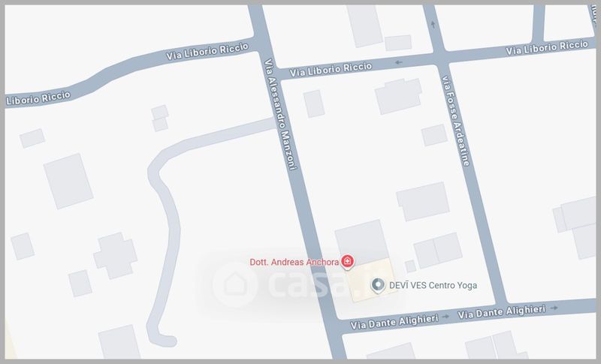Open the DEVĪ VES Centro Yoga label

433,285
